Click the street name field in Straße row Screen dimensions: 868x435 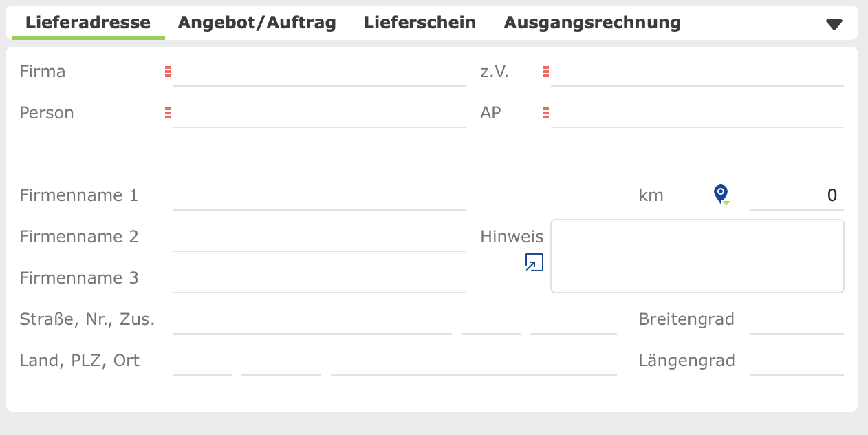[x=312, y=319]
